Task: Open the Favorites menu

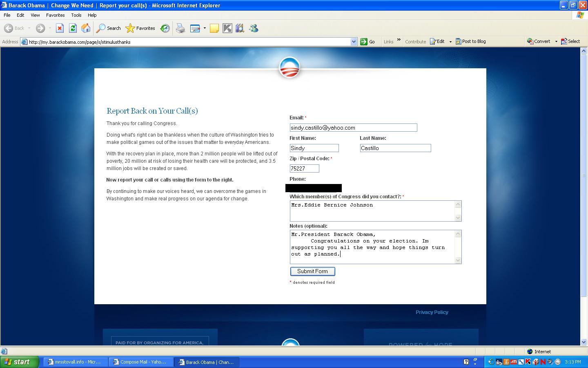Action: [x=56, y=15]
